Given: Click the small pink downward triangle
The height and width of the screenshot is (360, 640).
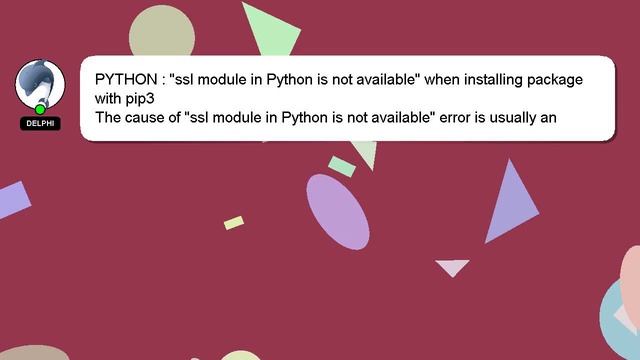Looking at the screenshot, I should tap(452, 268).
